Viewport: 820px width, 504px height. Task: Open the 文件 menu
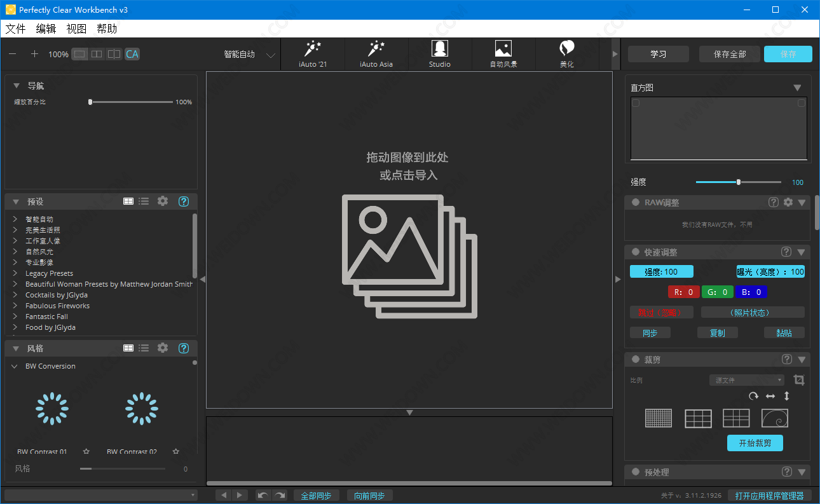15,29
